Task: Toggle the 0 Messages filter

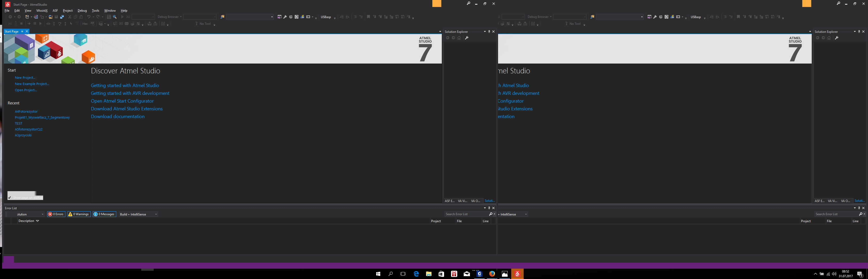Action: [104, 214]
